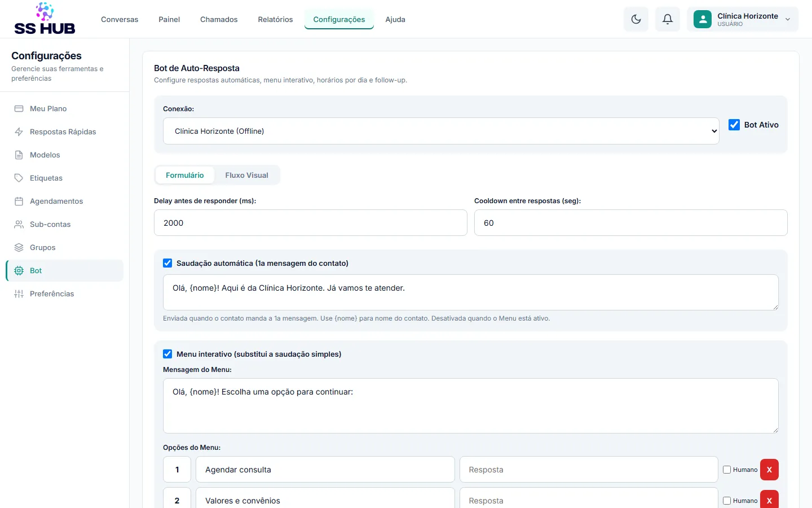Image resolution: width=812 pixels, height=508 pixels.
Task: Click the Cooldown entre respostas field
Action: [x=630, y=223]
